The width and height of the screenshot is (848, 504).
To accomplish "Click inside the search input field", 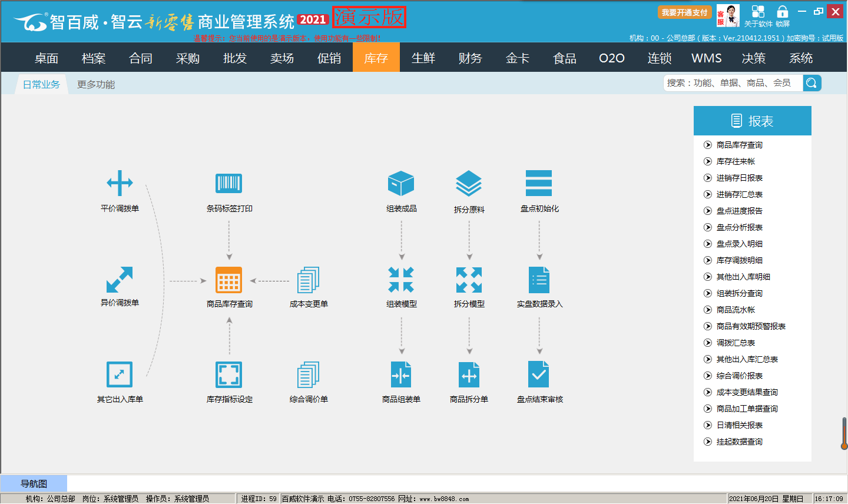I will pos(733,83).
